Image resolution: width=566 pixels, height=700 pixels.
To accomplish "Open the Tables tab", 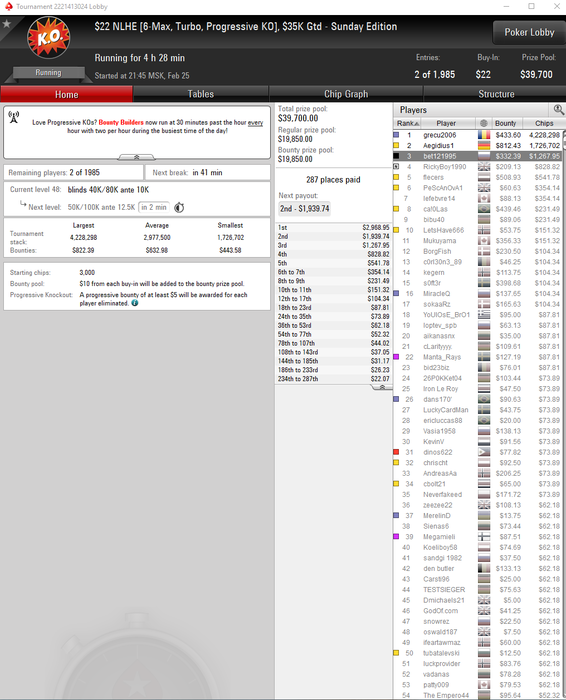I will pyautogui.click(x=200, y=94).
